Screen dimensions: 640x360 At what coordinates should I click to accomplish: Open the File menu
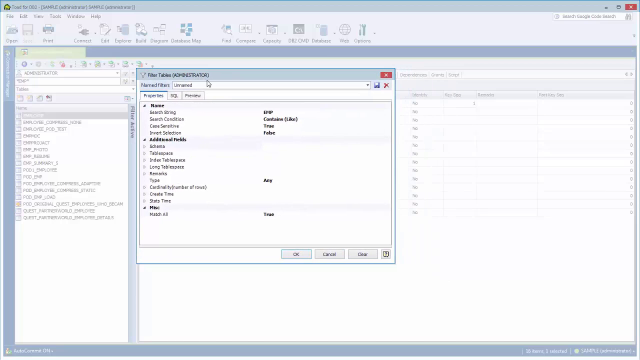(10, 16)
